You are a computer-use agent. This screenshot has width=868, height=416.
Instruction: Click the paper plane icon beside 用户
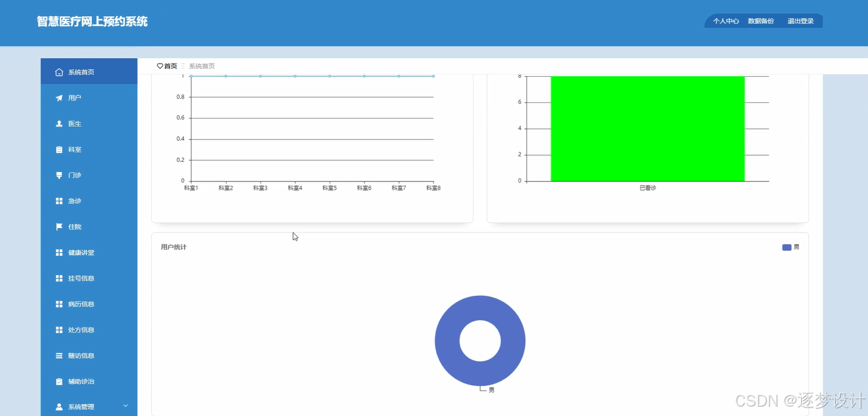[59, 98]
